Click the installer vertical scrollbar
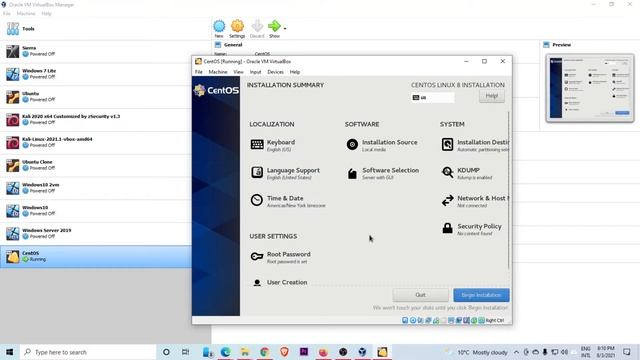Screen dimensions: 640x360 point(509,190)
